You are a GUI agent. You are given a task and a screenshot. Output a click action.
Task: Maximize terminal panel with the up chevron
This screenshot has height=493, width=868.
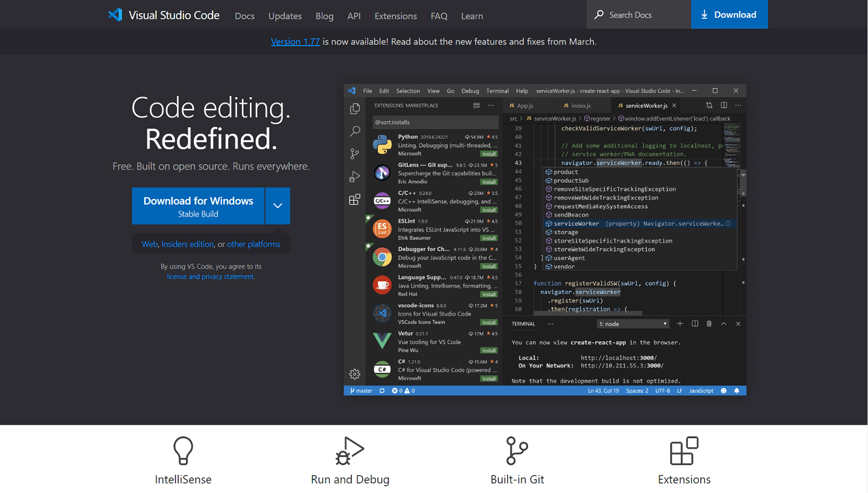pos(724,323)
